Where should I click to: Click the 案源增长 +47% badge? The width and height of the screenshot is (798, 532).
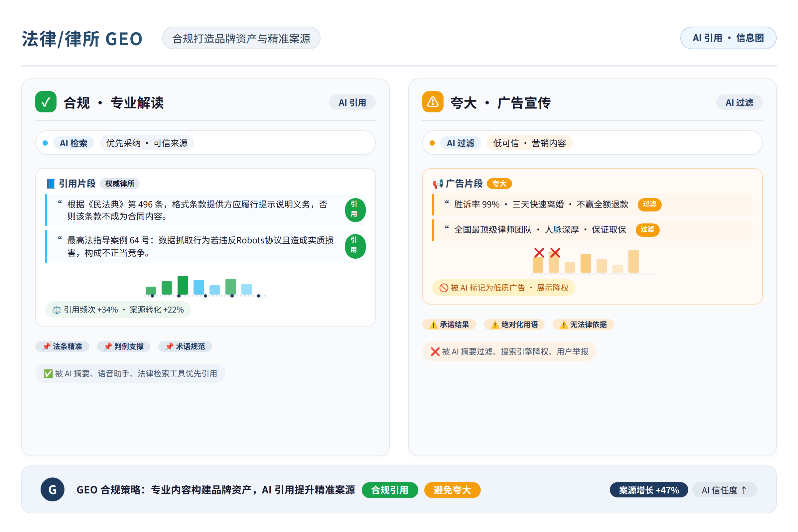649,489
